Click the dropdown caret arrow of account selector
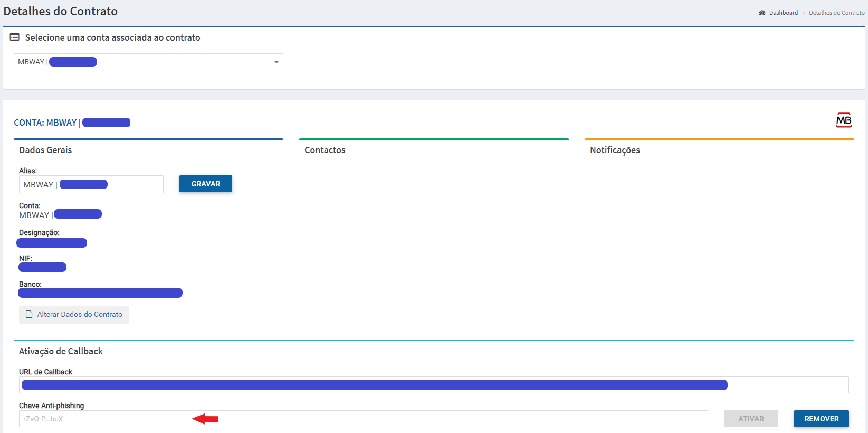Screen dimensions: 868x433 (x=276, y=62)
